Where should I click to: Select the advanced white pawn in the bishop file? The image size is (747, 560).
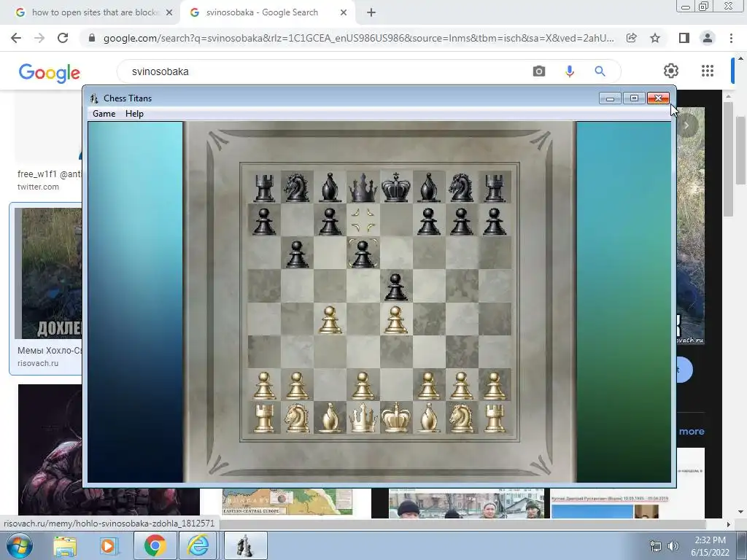pos(330,319)
